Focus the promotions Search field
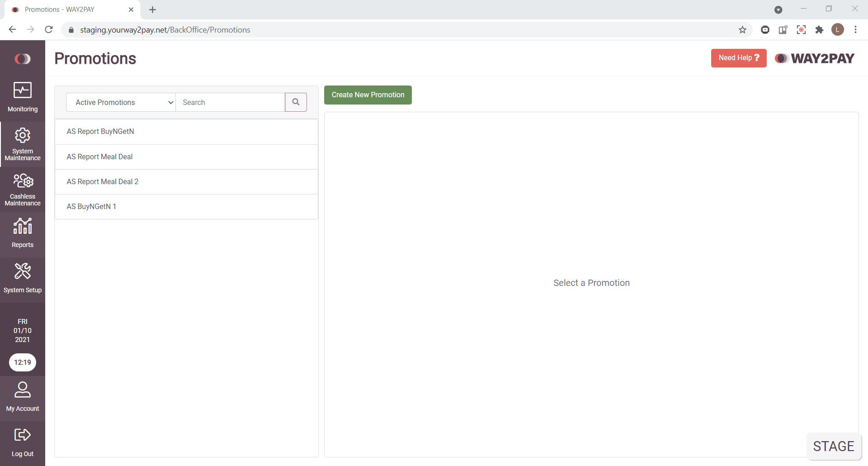This screenshot has height=466, width=868. coord(230,102)
